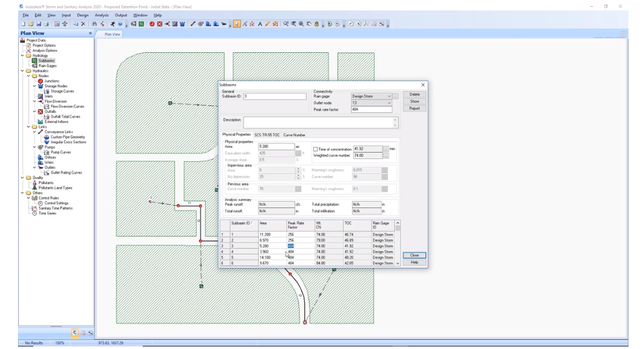The height and width of the screenshot is (349, 644).
Task: Click the physical properties Area field
Action: click(277, 146)
